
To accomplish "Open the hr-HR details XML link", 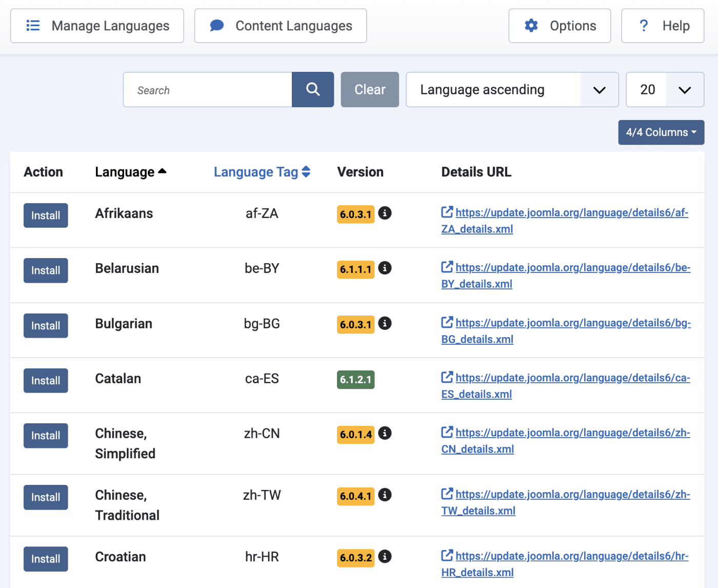I will pyautogui.click(x=565, y=564).
